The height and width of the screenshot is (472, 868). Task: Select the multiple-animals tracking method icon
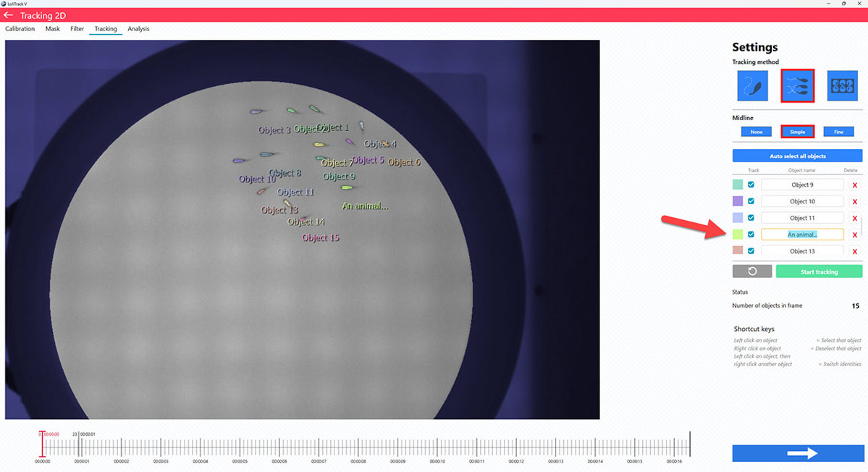click(x=797, y=85)
